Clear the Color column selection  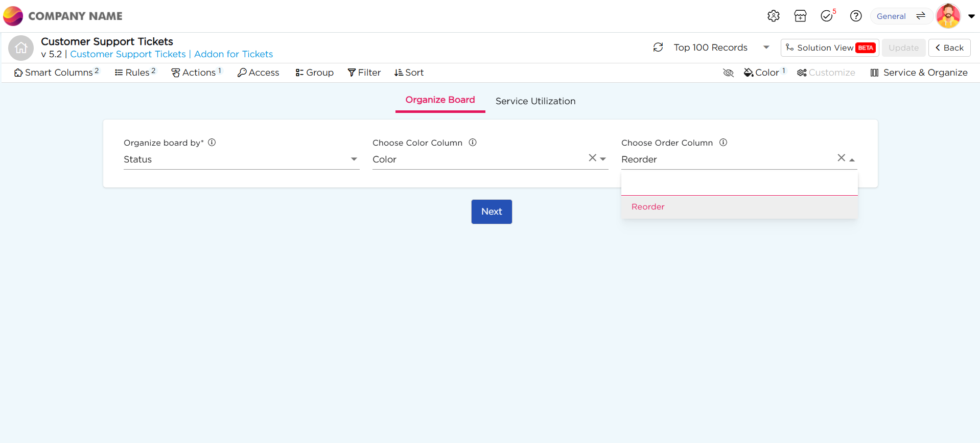(x=592, y=158)
